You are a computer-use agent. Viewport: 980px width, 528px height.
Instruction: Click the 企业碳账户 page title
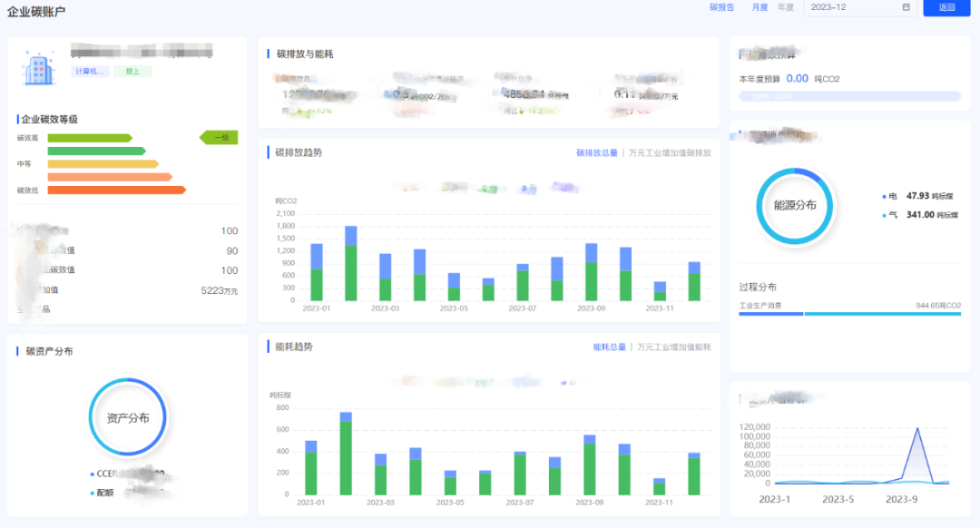(36, 11)
